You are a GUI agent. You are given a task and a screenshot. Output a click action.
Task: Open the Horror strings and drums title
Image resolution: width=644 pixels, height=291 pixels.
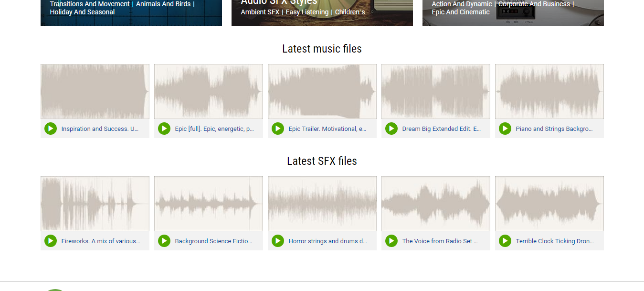click(328, 241)
